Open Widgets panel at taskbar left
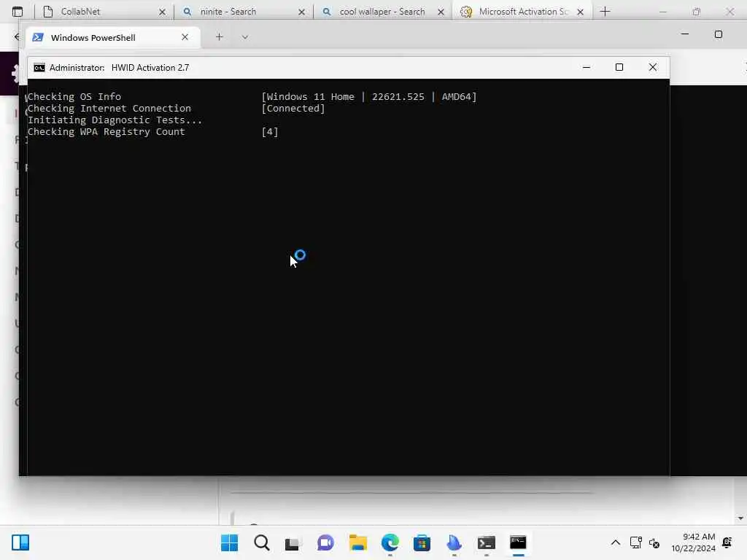747x560 pixels. tap(20, 542)
